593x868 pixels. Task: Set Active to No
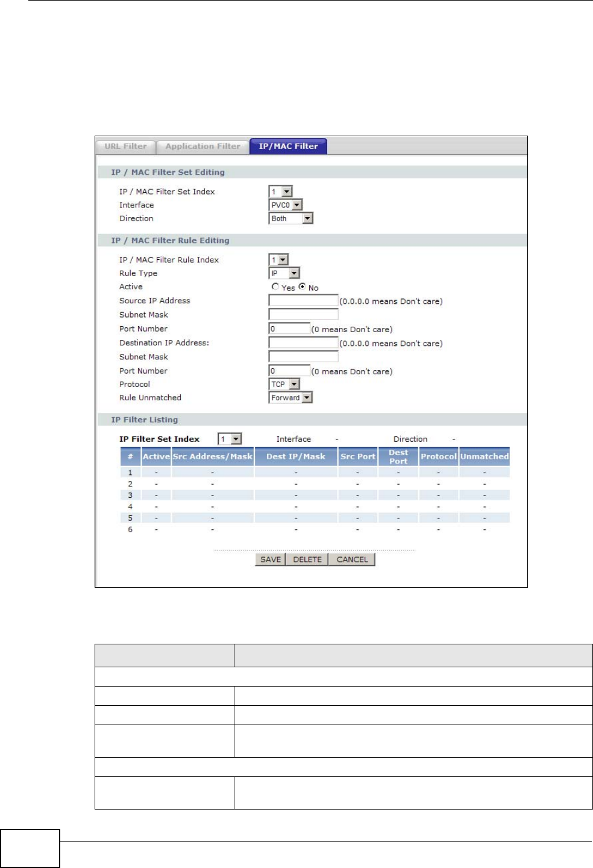[x=303, y=287]
